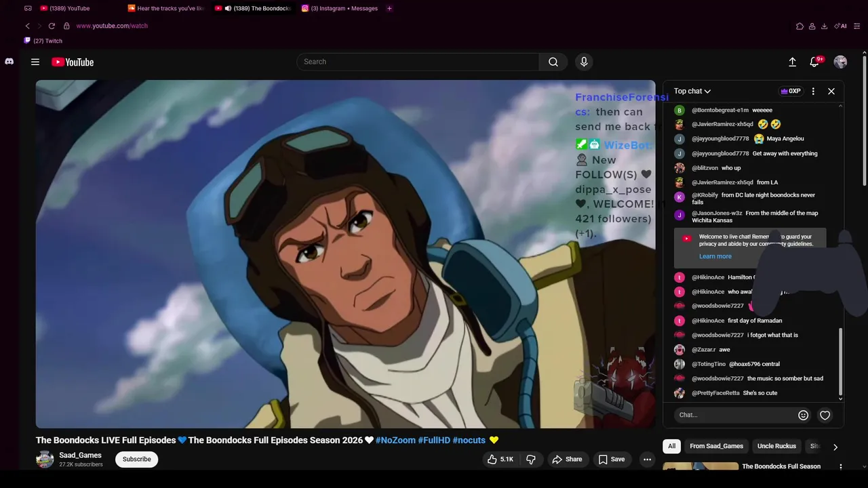Viewport: 868px width, 488px height.
Task: Send a heart reaction in chat
Action: point(825,415)
